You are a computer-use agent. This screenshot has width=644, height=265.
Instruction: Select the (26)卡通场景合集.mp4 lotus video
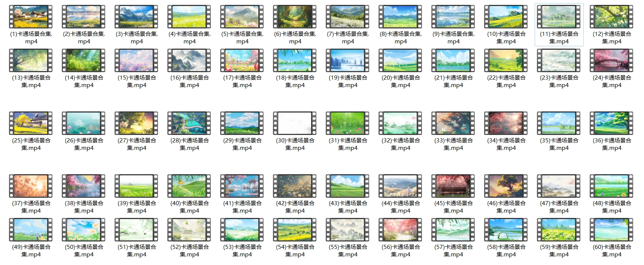coord(84,123)
